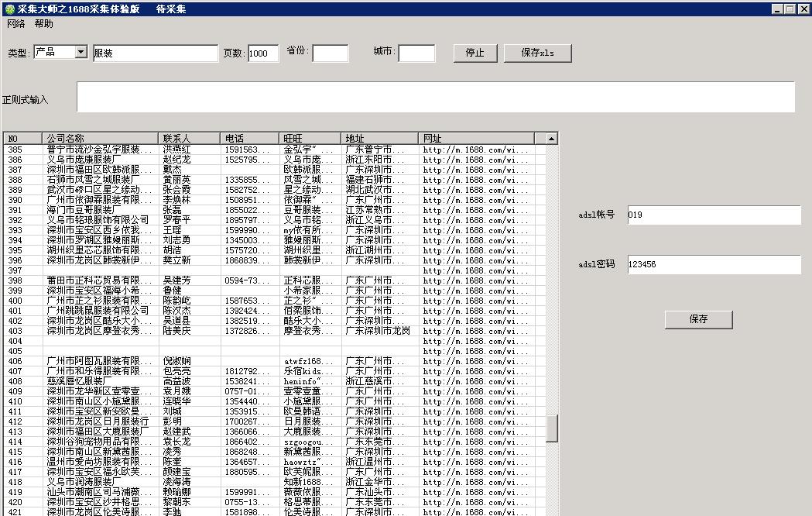The height and width of the screenshot is (516, 812).
Task: Click the adsl帐号 field
Action: point(713,215)
